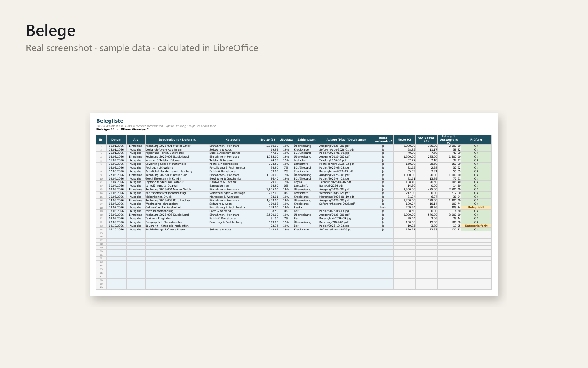Image resolution: width=588 pixels, height=368 pixels.
Task: Click cell "Bahnticket Kundentermin Hamburg"
Action: (x=177, y=171)
